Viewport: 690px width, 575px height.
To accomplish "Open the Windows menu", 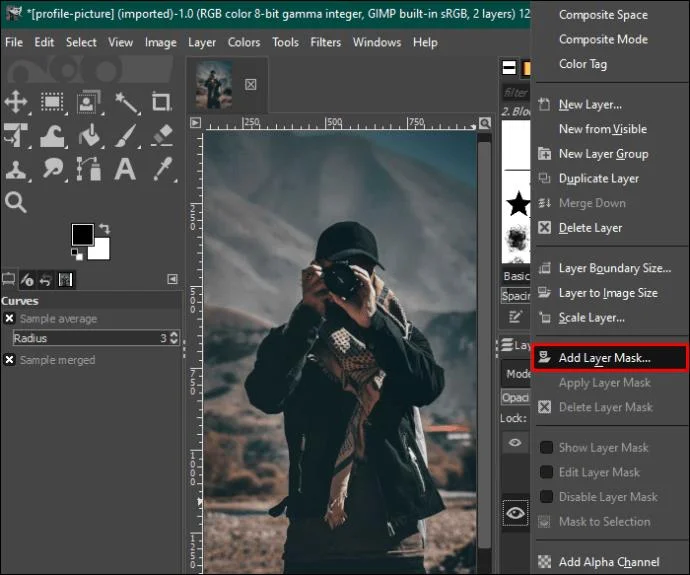I will (x=377, y=42).
